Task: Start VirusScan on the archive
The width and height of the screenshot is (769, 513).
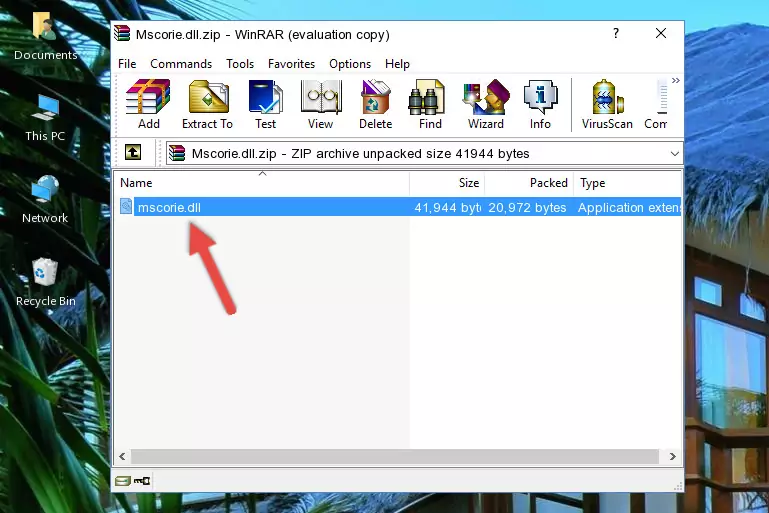Action: [607, 104]
